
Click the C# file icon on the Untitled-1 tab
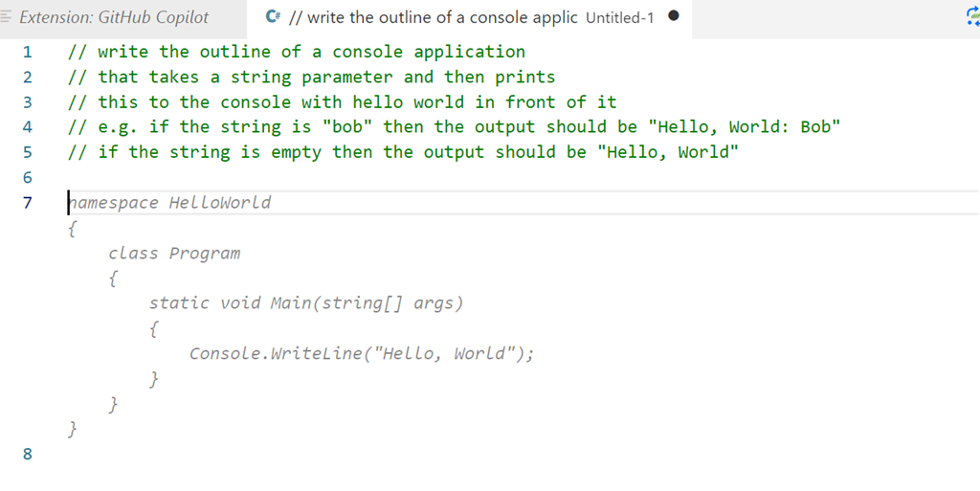click(x=274, y=17)
